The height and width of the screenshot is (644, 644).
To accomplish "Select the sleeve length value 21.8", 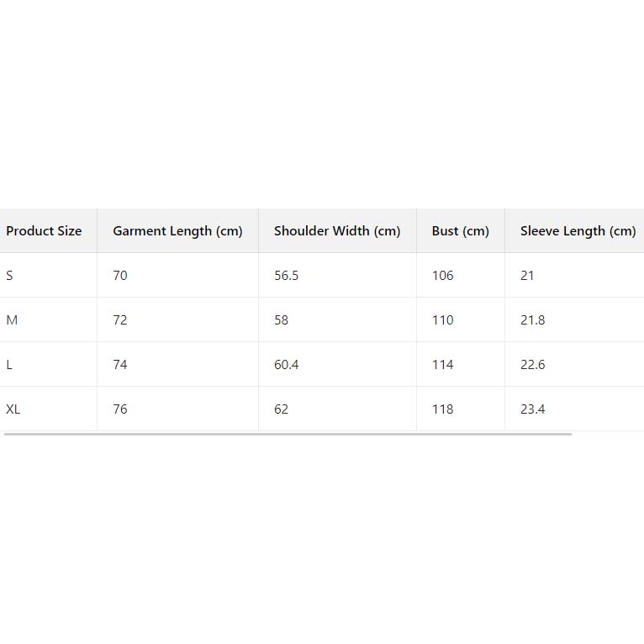I will (532, 320).
